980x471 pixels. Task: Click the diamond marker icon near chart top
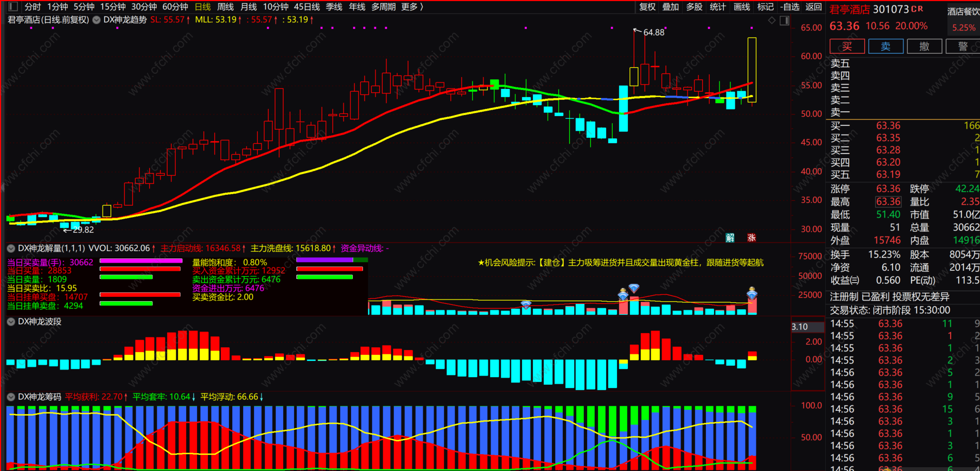(x=772, y=20)
